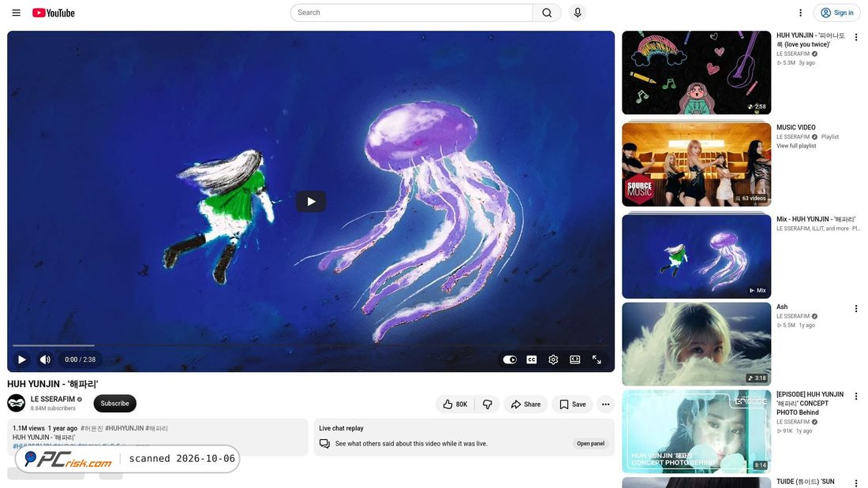Image resolution: width=868 pixels, height=488 pixels.
Task: Open options menu for EPISODE video
Action: point(856,396)
